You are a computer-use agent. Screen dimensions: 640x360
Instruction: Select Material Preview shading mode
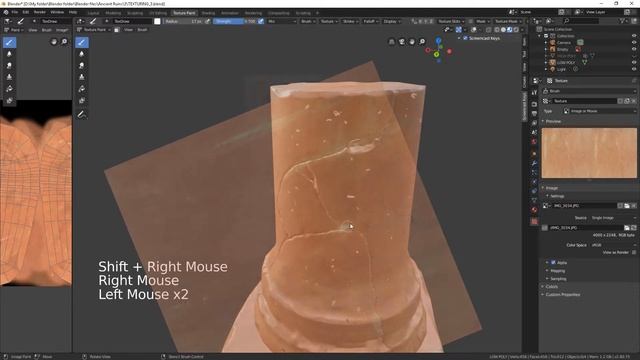click(x=509, y=30)
